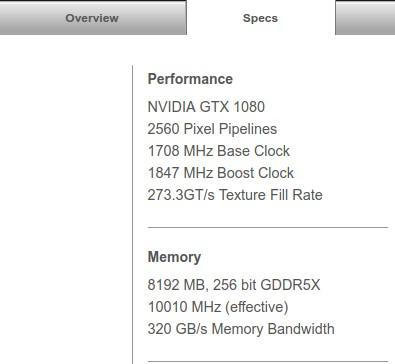Click the Performance section heading
The width and height of the screenshot is (395, 364).
tap(190, 79)
